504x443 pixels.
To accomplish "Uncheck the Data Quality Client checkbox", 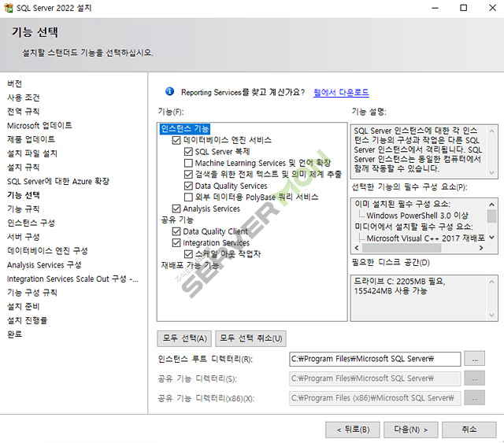I will point(176,231).
